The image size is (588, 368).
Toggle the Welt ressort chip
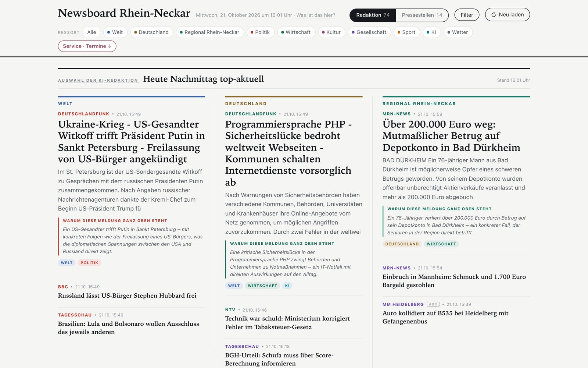point(115,32)
